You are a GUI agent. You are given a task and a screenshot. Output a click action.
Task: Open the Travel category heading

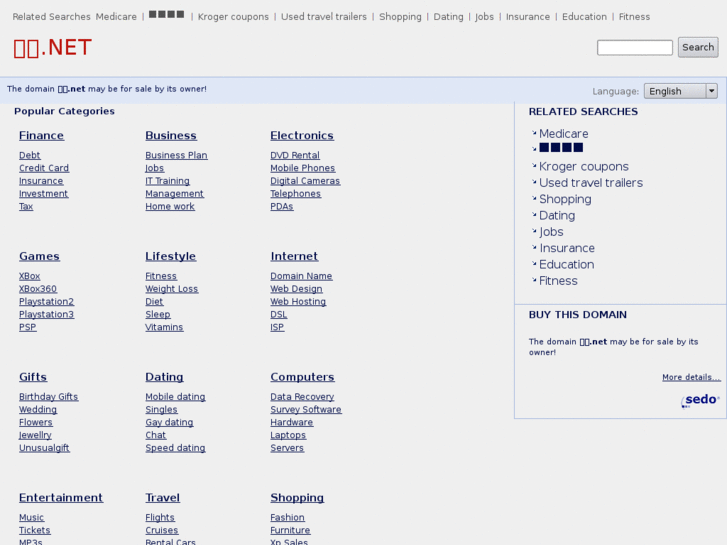pyautogui.click(x=162, y=497)
